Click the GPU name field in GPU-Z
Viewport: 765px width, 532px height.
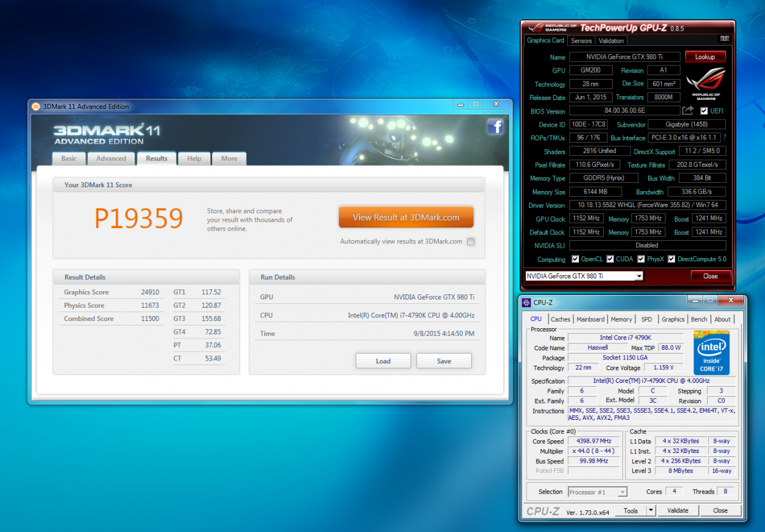coord(625,57)
